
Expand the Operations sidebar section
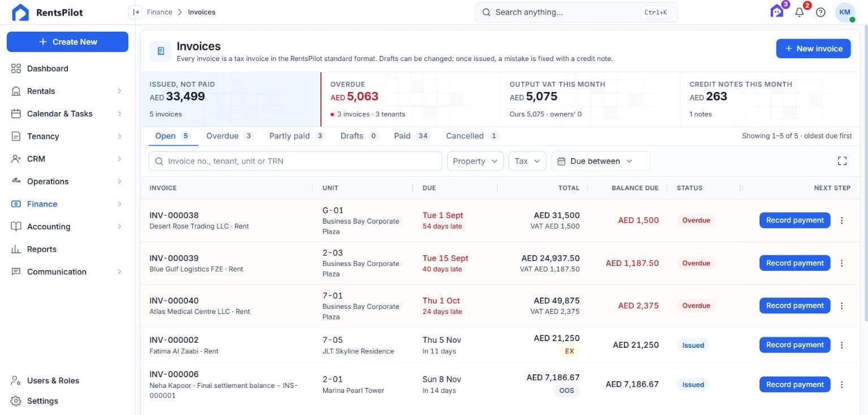pos(67,181)
